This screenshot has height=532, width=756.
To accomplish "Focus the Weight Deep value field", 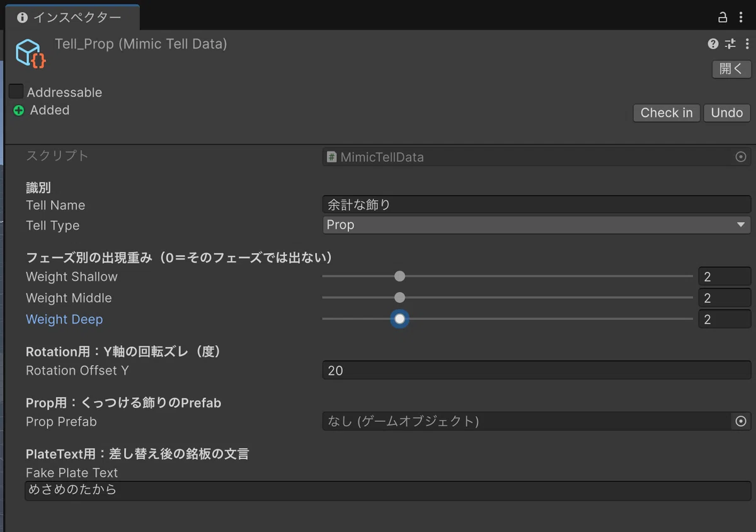I will pos(724,319).
